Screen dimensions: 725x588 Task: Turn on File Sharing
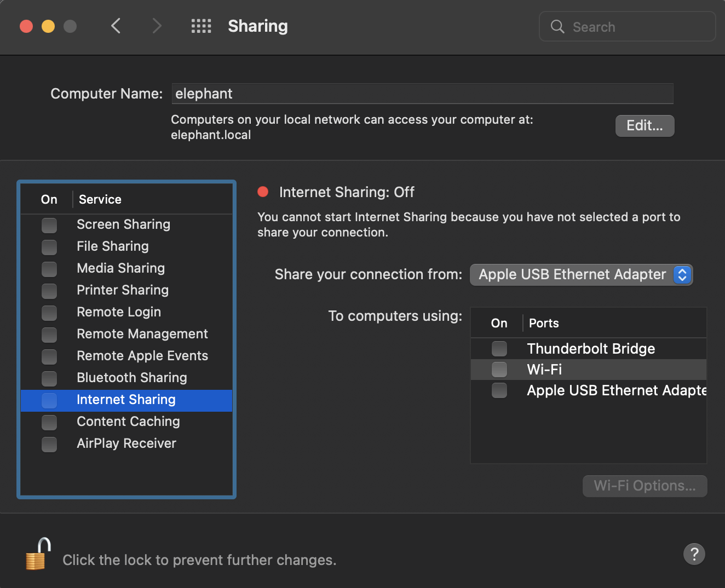tap(49, 247)
